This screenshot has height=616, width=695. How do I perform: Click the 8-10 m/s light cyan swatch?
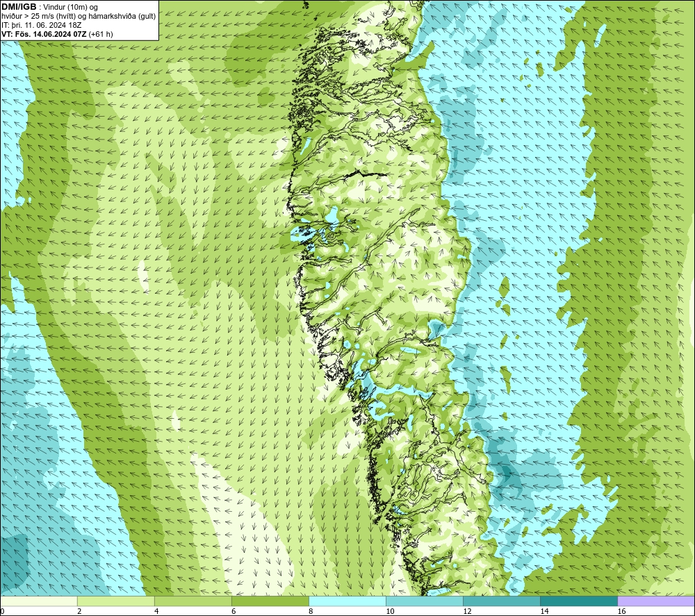coord(347,601)
